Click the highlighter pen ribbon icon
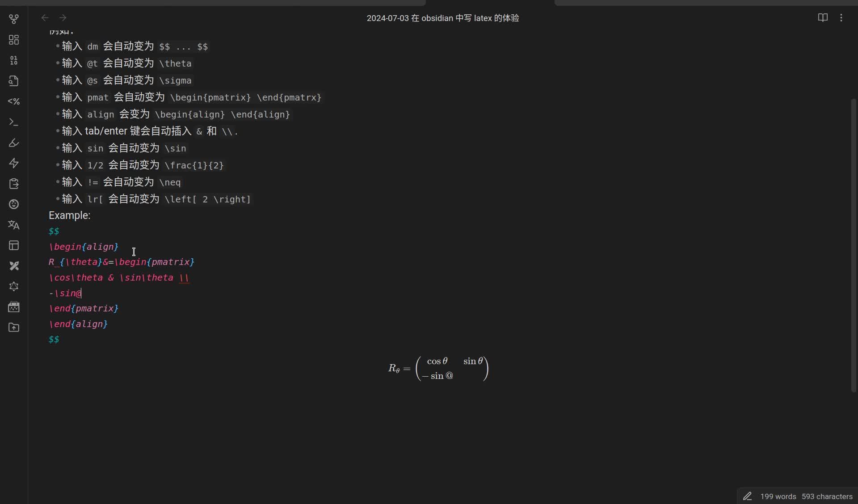The image size is (858, 504). [x=14, y=143]
